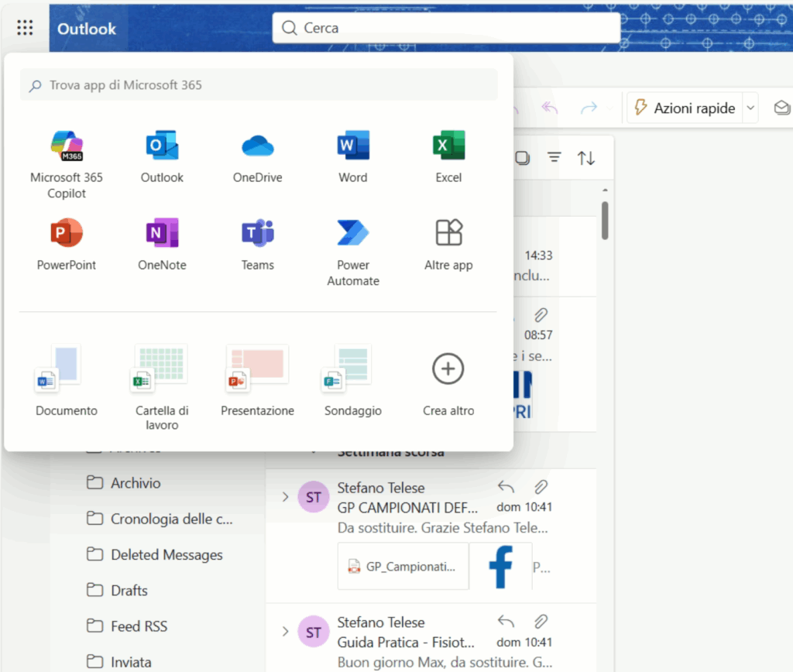Open the Outlook app tile
The image size is (793, 672).
[x=162, y=156]
